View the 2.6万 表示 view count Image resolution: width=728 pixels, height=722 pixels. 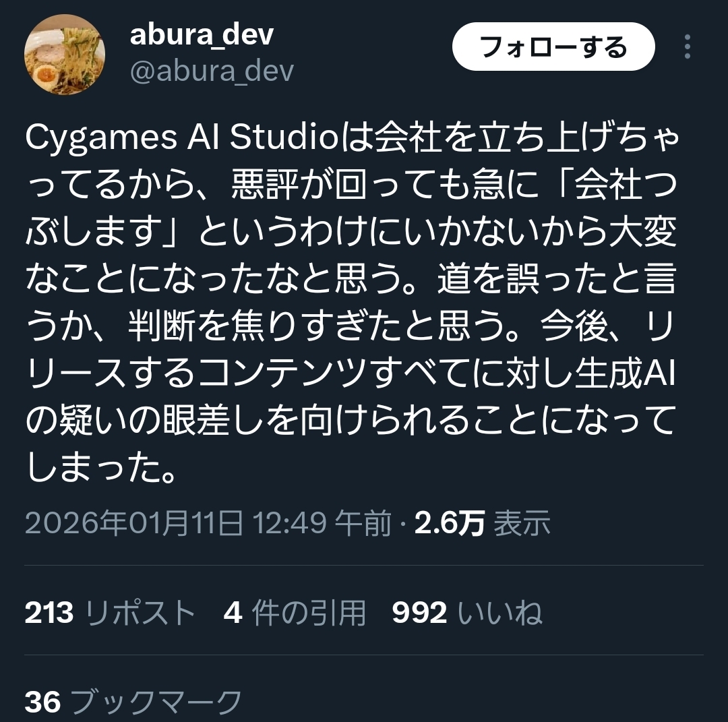483,523
